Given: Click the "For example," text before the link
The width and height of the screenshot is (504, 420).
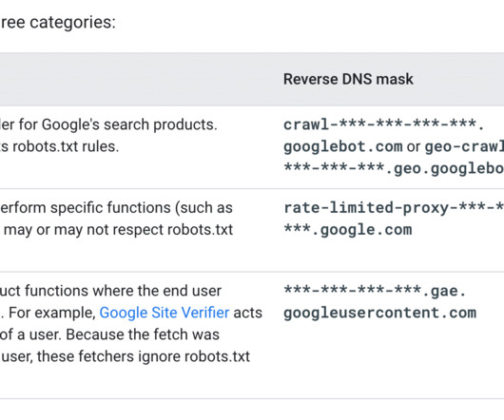Looking at the screenshot, I should pos(52,313).
